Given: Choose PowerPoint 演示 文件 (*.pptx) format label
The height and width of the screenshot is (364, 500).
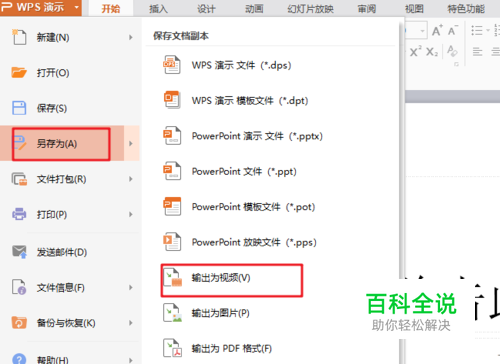Looking at the screenshot, I should [257, 136].
